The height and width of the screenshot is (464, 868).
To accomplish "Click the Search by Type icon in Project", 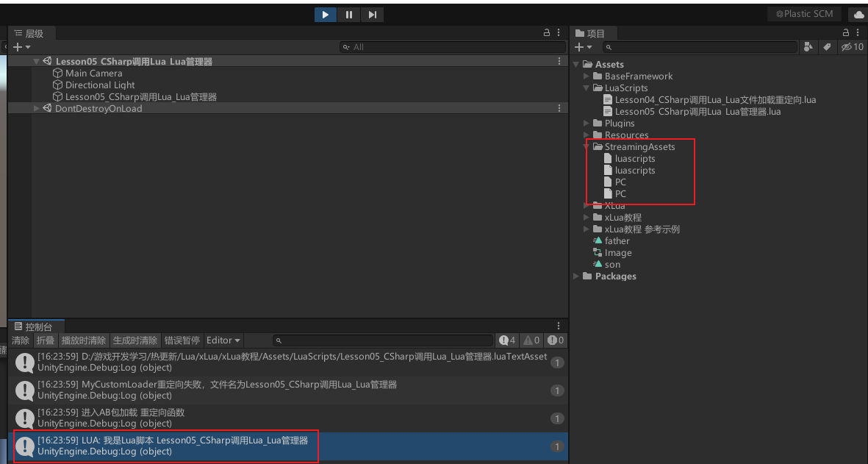I will 808,47.
